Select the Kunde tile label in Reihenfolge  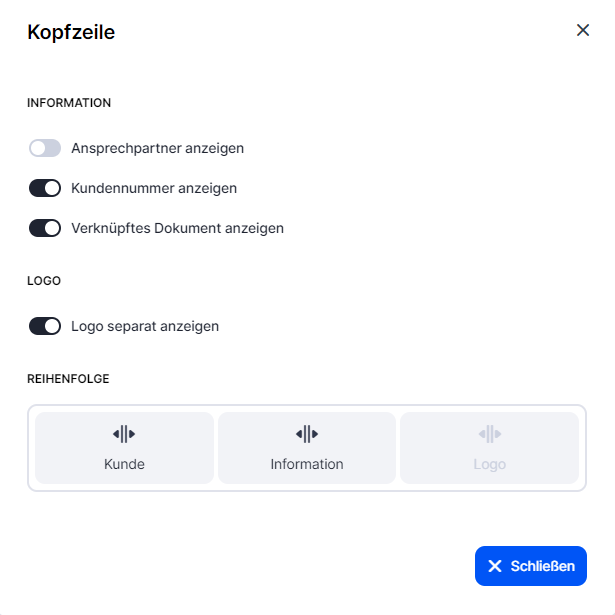click(124, 464)
